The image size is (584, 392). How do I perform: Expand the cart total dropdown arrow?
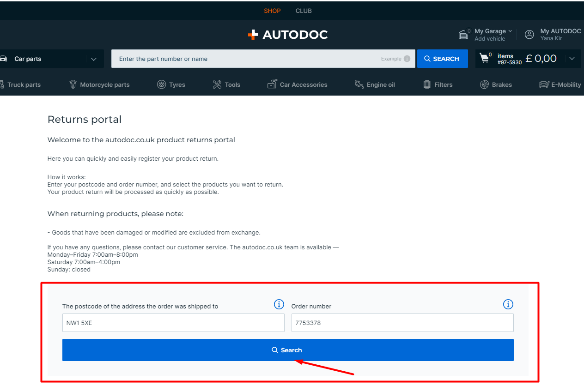[572, 59]
